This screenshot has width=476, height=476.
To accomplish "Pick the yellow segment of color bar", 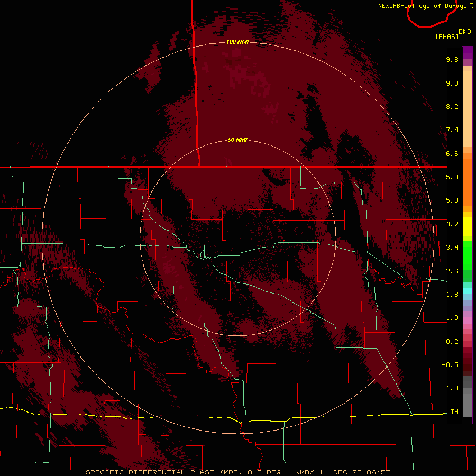I will (467, 226).
